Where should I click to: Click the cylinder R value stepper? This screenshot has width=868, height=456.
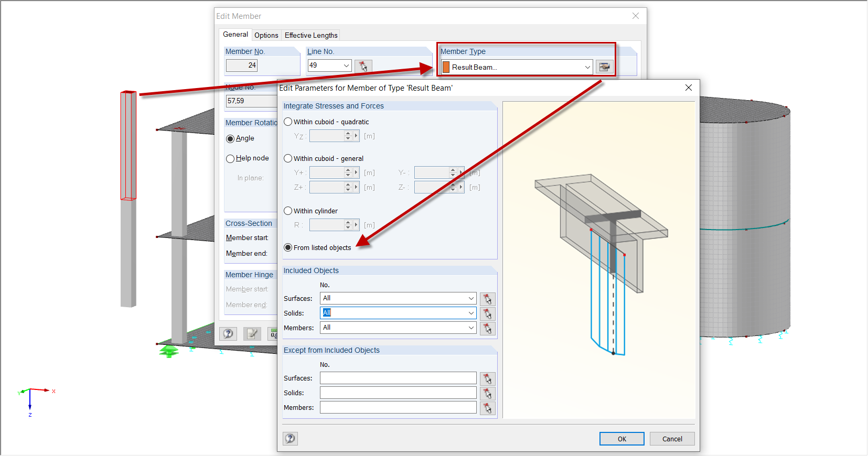coord(348,225)
